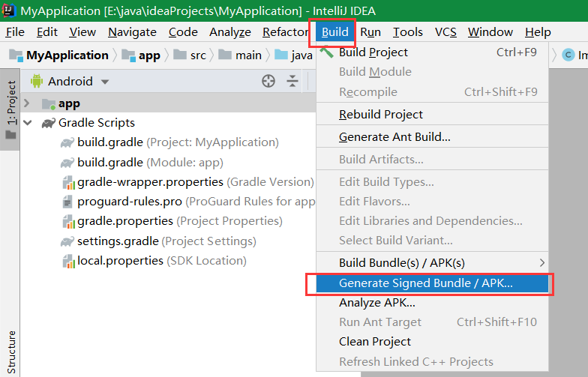
Task: Click the Gradle Scripts elephant icon
Action: click(x=48, y=123)
